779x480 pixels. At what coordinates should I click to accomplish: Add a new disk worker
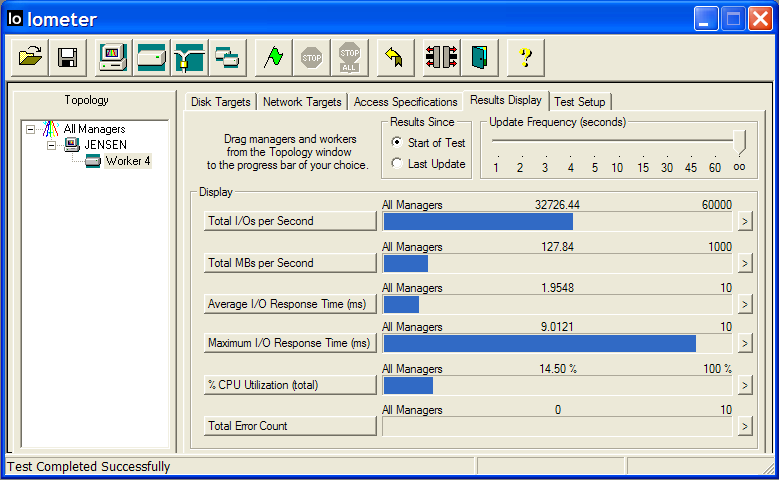152,58
